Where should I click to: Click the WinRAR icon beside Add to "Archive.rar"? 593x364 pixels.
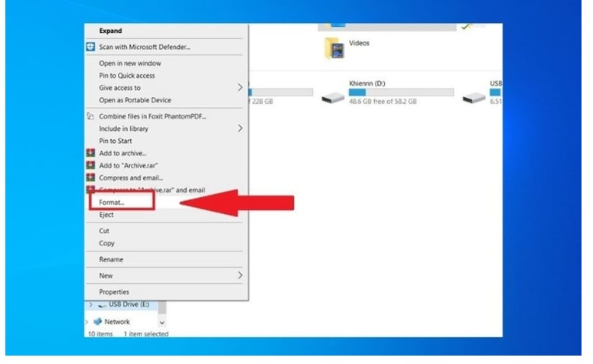point(90,166)
